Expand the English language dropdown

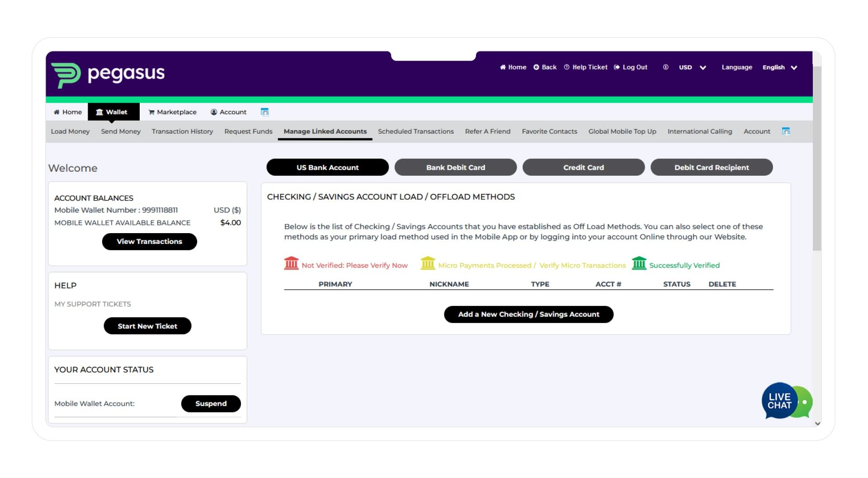click(779, 67)
